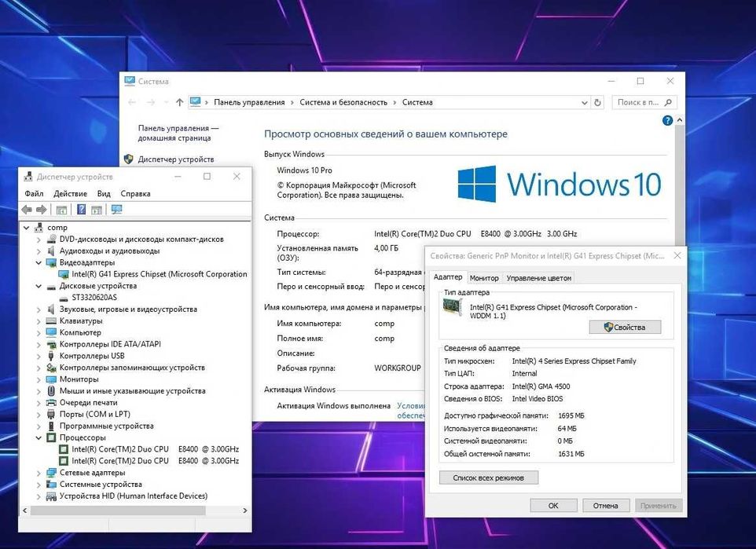756x549 pixels.
Task: Click the Контроллеры IDE ATA/ATAPI icon
Action: 51,344
